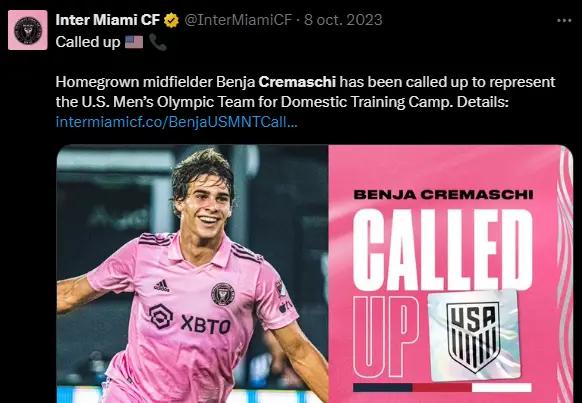Click the Inter Miami crest on jersey
The height and width of the screenshot is (403, 582).
click(x=223, y=294)
